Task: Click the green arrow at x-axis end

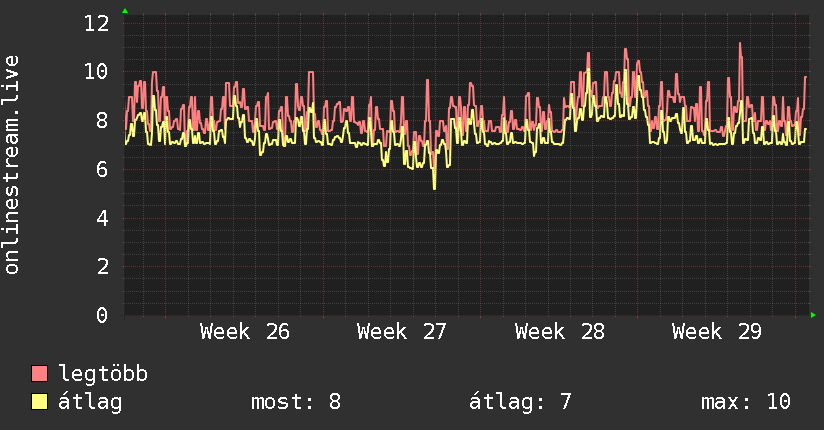Action: 813,315
